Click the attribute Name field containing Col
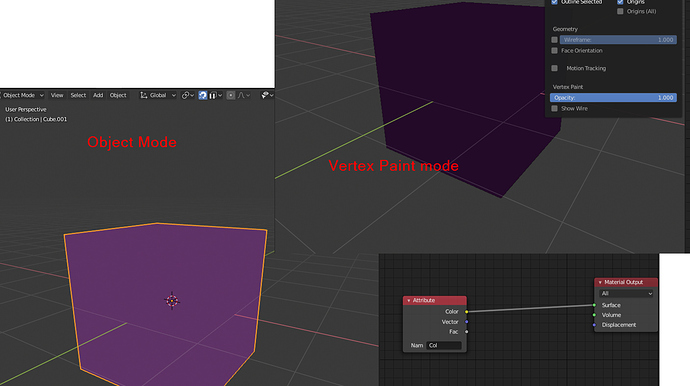 (x=444, y=346)
